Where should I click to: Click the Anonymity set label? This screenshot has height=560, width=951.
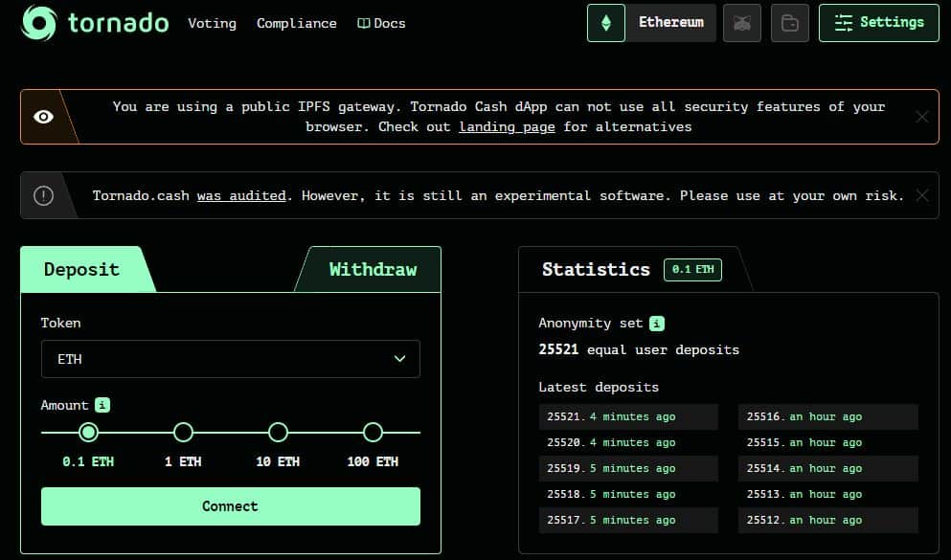point(591,323)
